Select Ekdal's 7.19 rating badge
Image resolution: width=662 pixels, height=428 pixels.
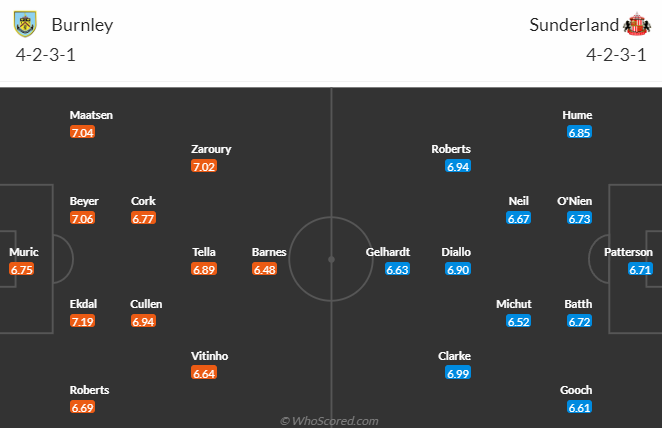pos(82,322)
